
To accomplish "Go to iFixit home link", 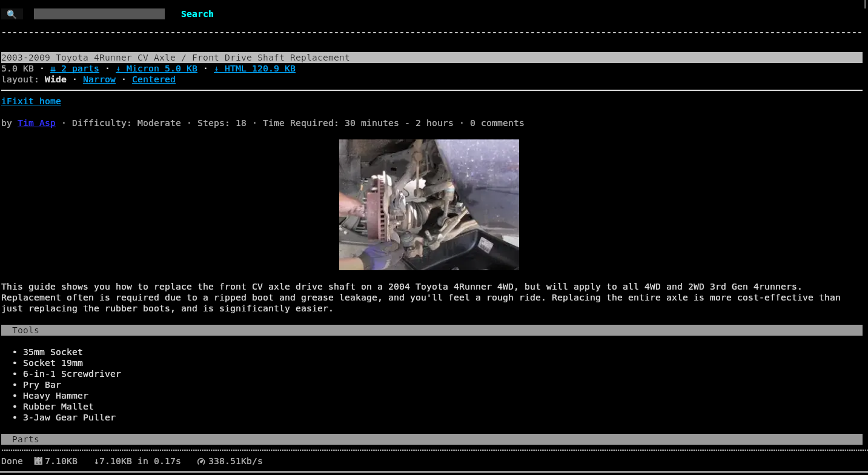I will [31, 101].
